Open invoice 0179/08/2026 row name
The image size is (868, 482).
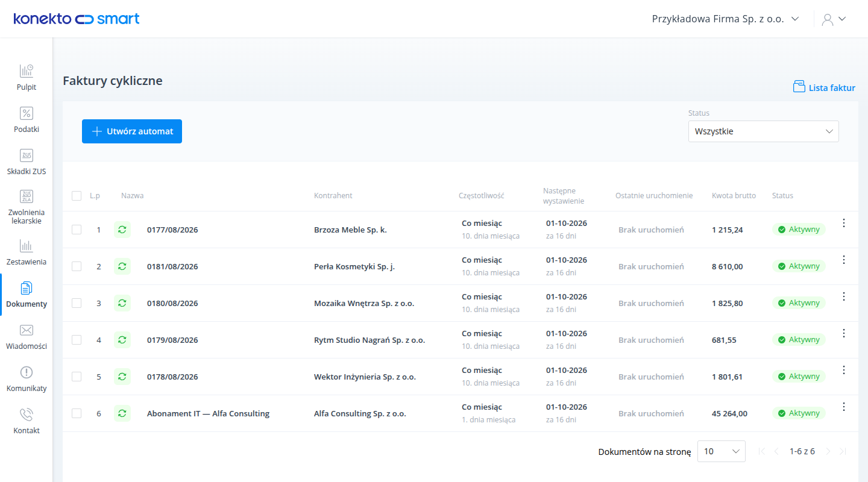[172, 340]
